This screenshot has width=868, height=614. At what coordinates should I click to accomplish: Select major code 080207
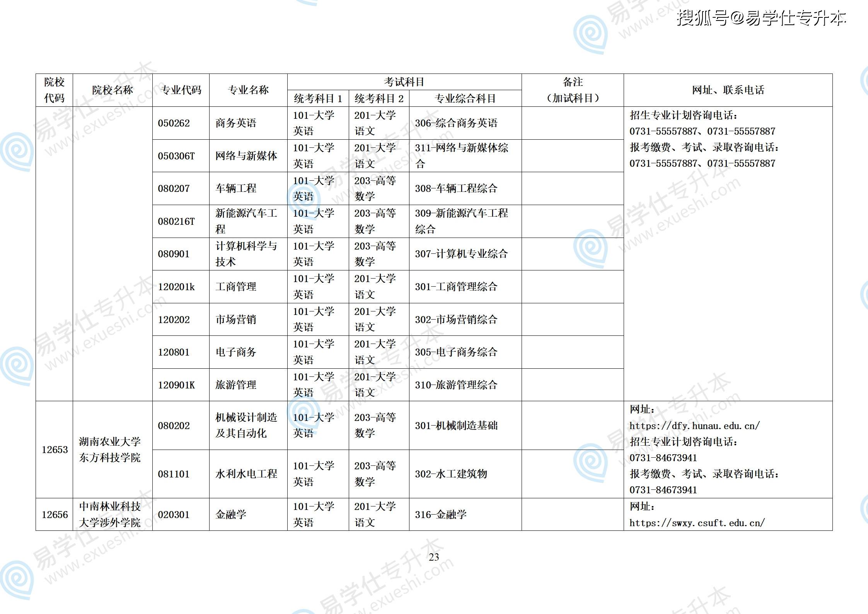[x=181, y=188]
